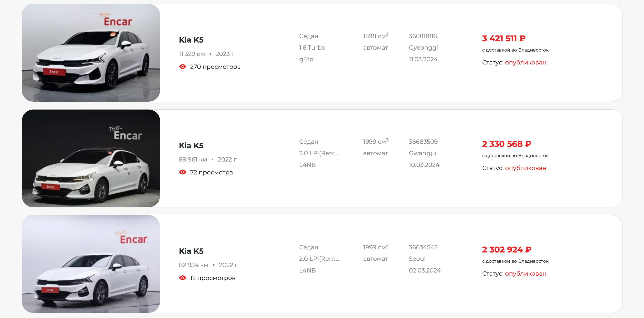Click the 270 просмотров view count

[215, 67]
